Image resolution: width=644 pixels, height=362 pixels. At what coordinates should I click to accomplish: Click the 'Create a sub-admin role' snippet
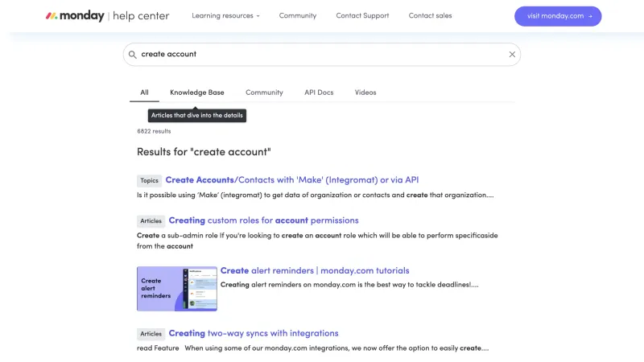(x=317, y=241)
